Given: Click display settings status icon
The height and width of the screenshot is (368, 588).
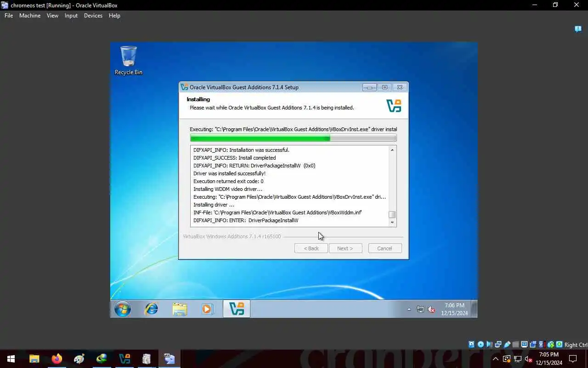Looking at the screenshot, I should click(x=524, y=345).
